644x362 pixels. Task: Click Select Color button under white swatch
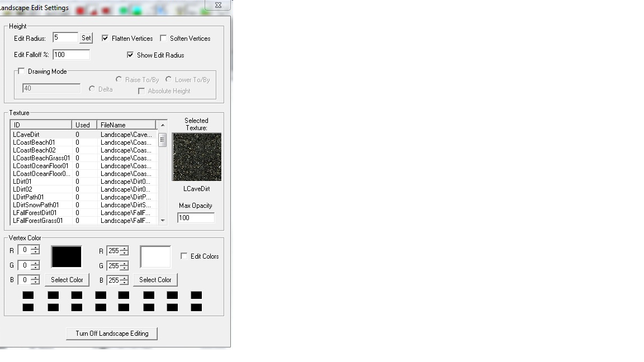155,279
